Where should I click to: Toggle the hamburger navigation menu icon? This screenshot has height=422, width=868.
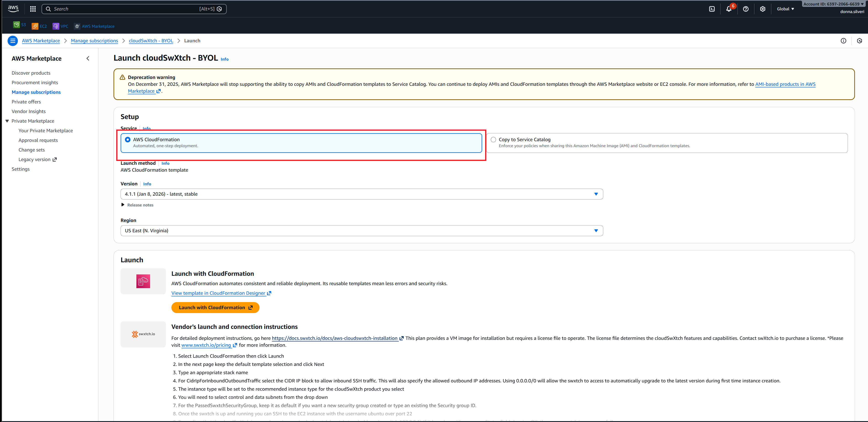[13, 41]
